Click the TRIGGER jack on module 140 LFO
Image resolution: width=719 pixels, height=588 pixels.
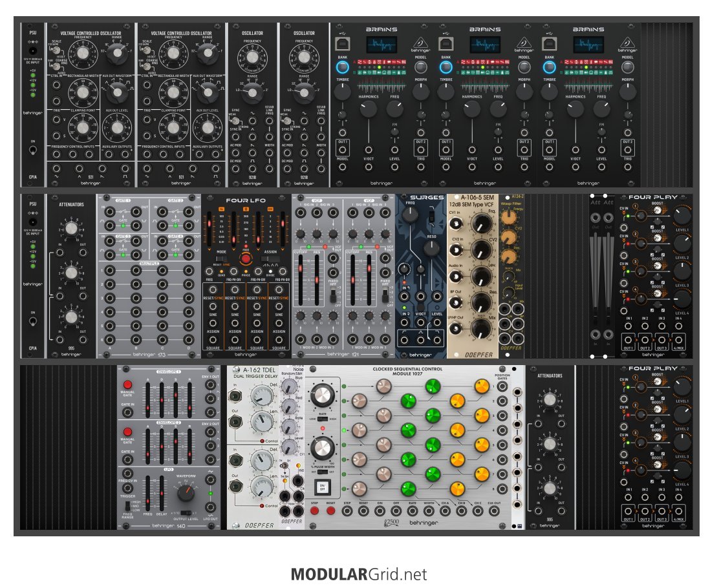pos(127,488)
